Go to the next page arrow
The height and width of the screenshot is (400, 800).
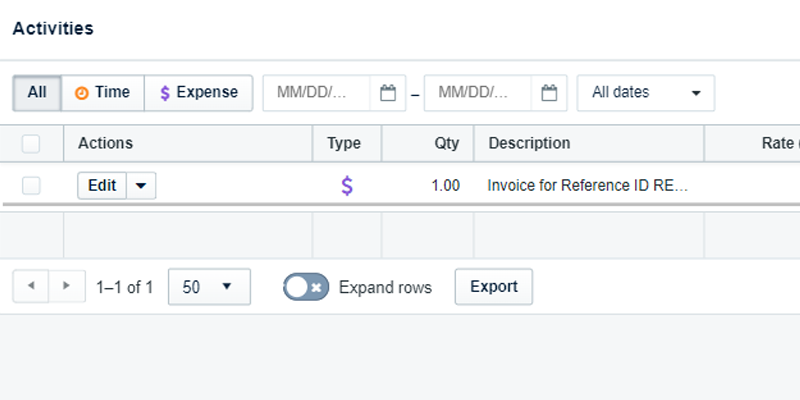point(66,286)
